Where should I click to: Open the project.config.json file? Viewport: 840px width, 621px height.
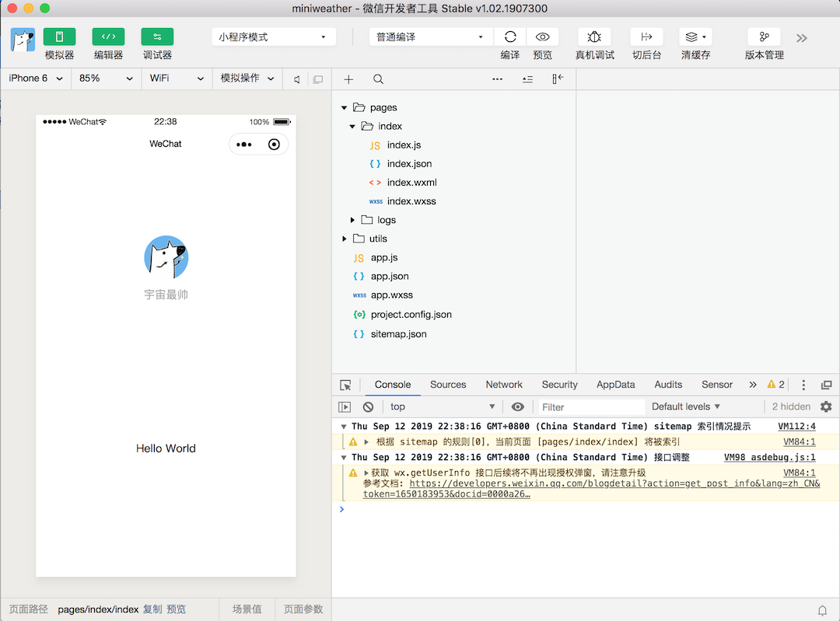tap(411, 314)
